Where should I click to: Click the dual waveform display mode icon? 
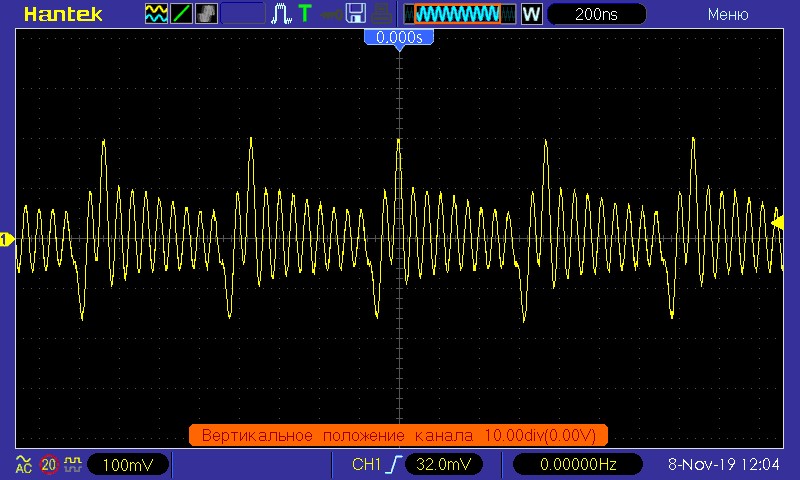156,14
